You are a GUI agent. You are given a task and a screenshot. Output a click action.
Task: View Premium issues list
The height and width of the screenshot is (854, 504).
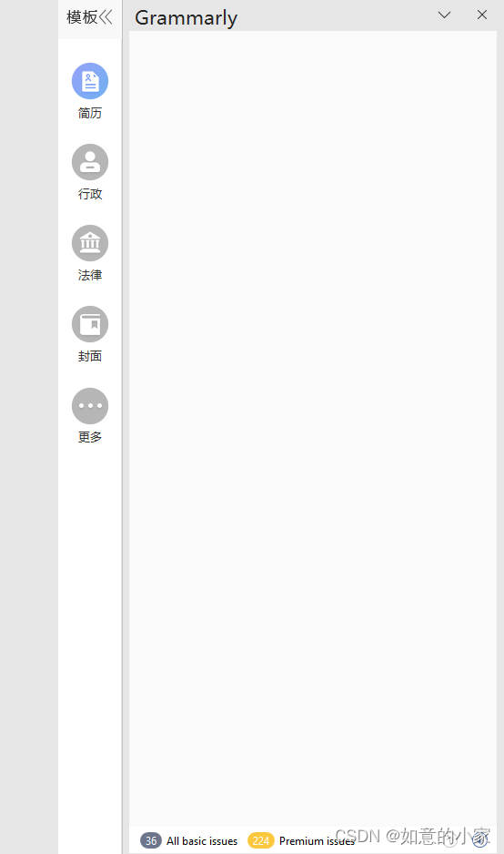point(317,841)
